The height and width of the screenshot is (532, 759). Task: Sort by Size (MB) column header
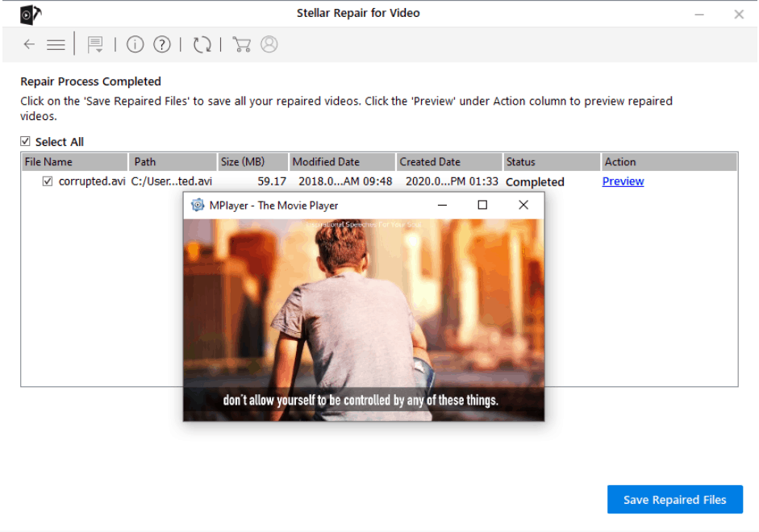[x=252, y=162]
